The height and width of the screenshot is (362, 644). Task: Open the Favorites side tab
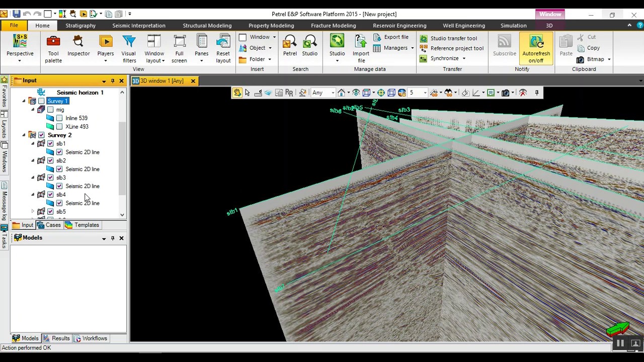tap(4, 93)
